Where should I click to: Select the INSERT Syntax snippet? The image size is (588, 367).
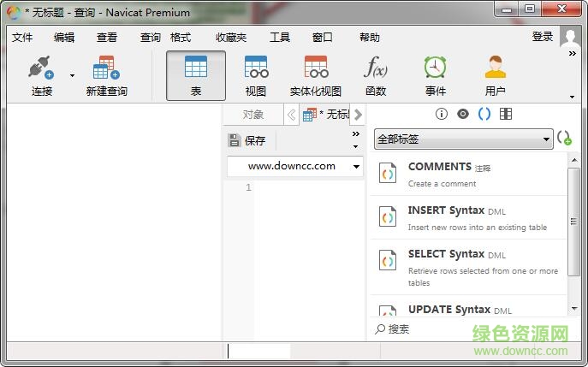(468, 217)
